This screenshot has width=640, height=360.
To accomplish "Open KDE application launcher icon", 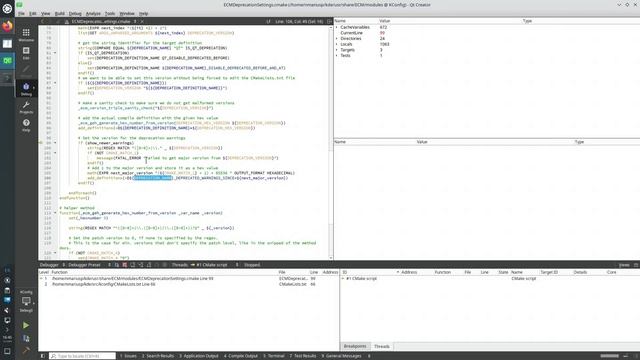I will click(7, 8).
